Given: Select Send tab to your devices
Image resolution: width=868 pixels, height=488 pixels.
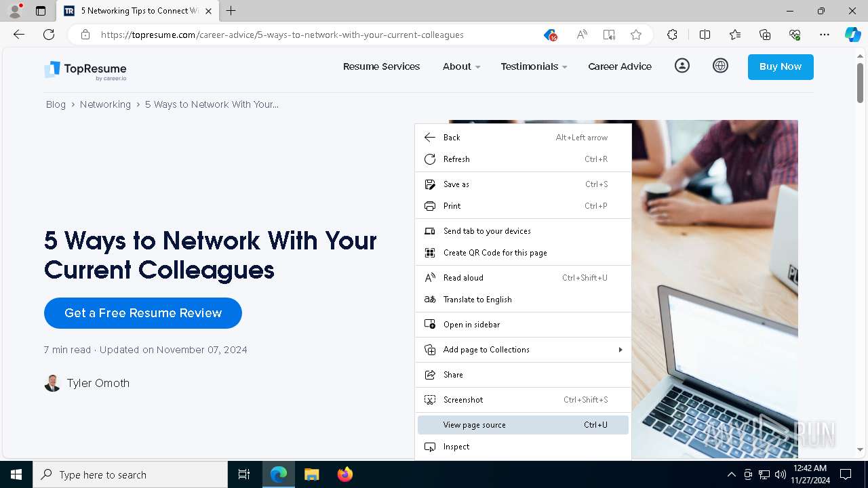Looking at the screenshot, I should 523,231.
